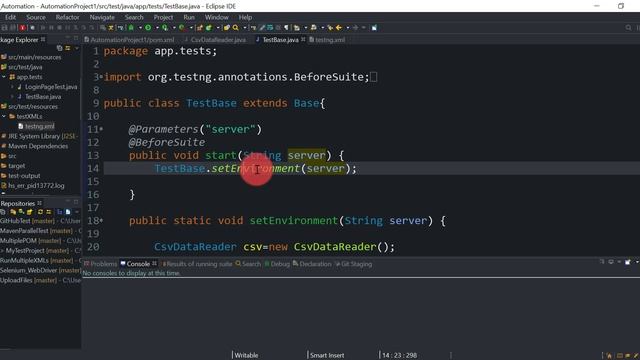Expand the LoginPageTest.java tree node
The width and height of the screenshot is (640, 360).
click(12, 87)
